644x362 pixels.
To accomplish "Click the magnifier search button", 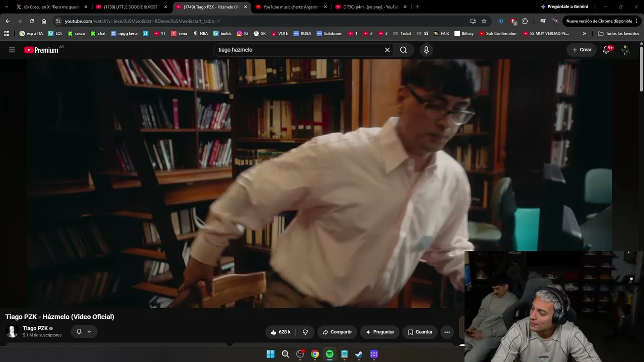I will pyautogui.click(x=404, y=50).
